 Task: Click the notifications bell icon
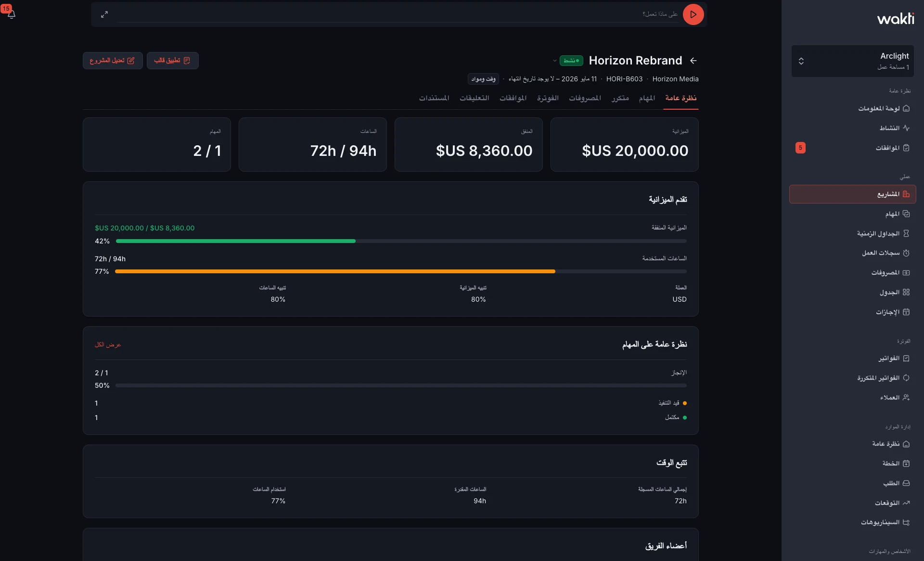(x=12, y=14)
